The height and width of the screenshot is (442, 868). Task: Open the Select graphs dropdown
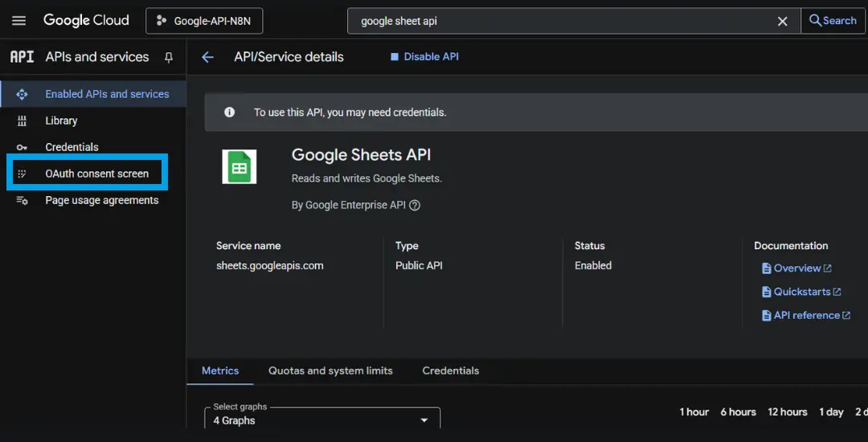pos(322,419)
